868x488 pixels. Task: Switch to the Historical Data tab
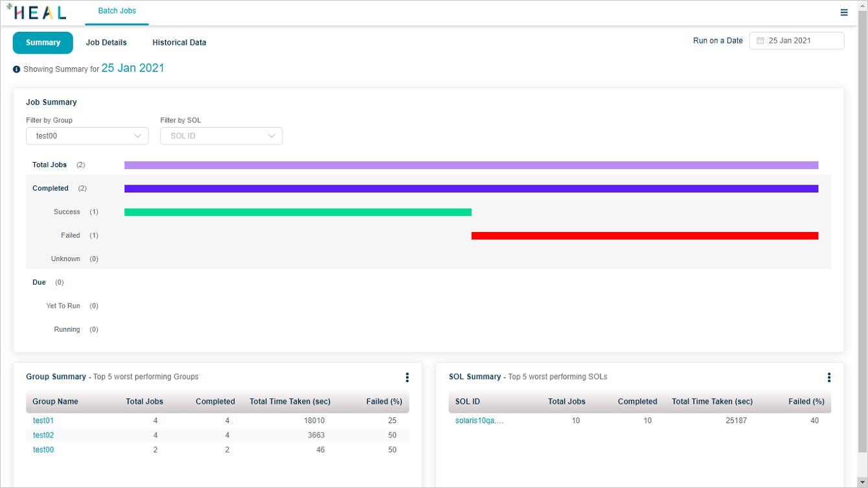[x=179, y=43]
